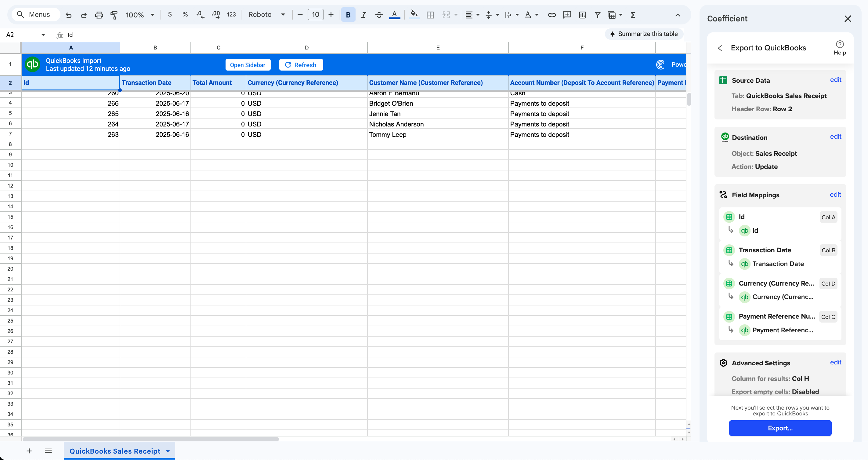The height and width of the screenshot is (460, 868).
Task: Use the paint format tool
Action: 114,14
